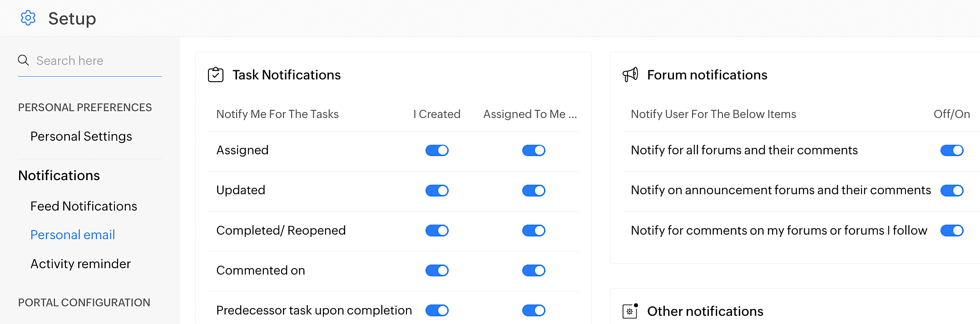Disable Notify on announcement forums and their comments
980x324 pixels.
tap(952, 190)
